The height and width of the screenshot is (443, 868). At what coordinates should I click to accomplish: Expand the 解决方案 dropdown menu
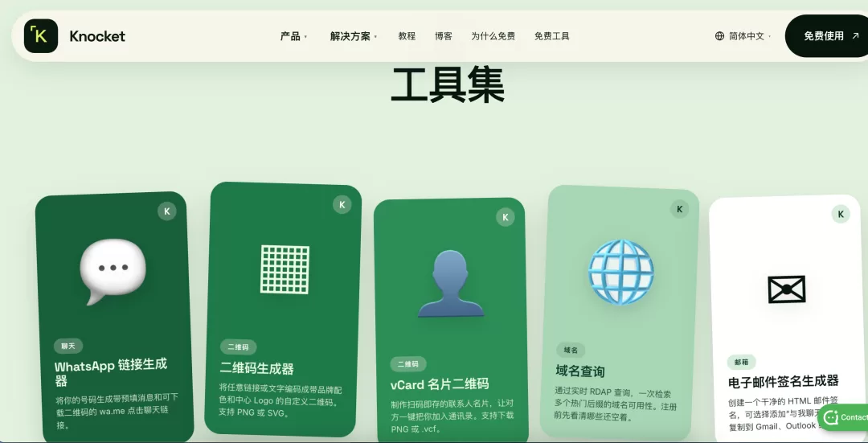coord(354,36)
